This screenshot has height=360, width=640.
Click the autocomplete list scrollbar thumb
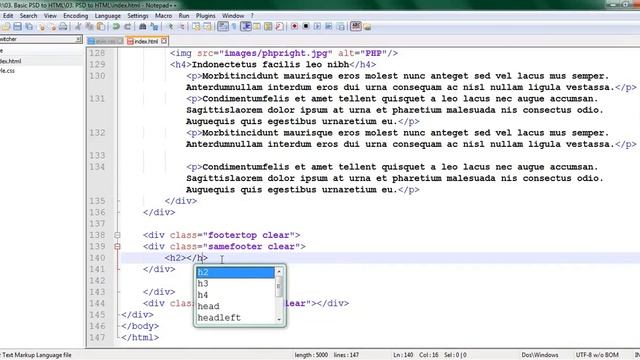[x=279, y=286]
